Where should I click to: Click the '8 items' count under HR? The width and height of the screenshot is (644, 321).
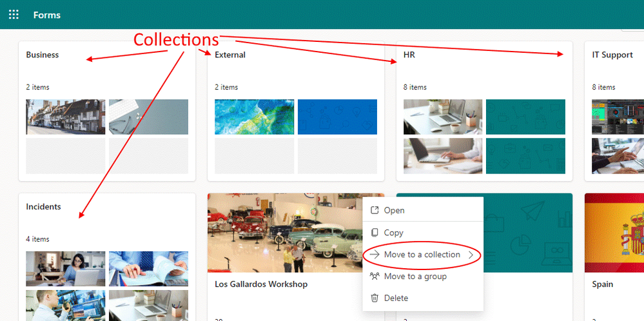(415, 87)
